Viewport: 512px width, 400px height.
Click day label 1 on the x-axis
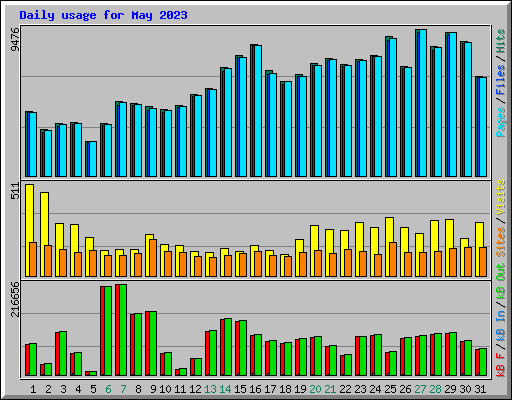[x=33, y=389]
